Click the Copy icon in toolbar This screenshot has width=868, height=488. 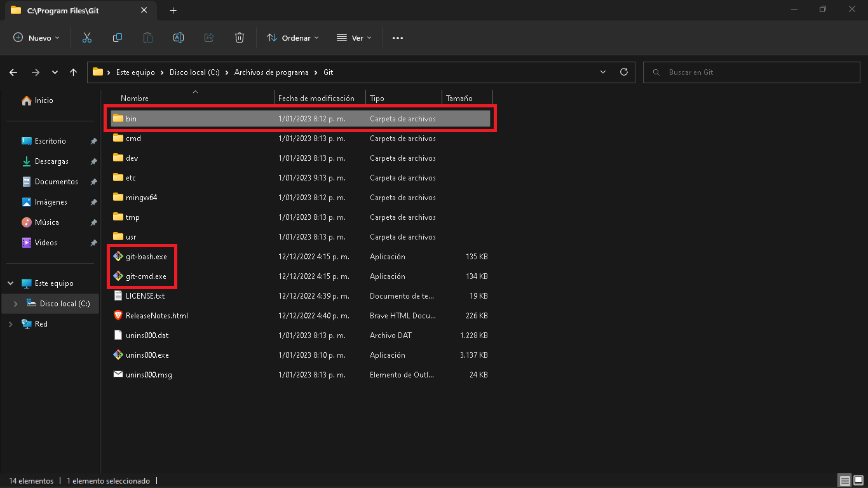point(118,38)
